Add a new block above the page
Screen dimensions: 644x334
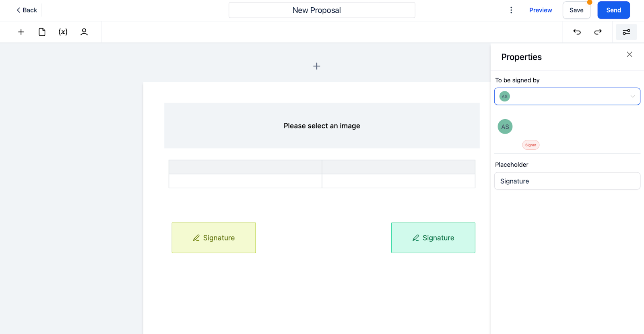click(317, 66)
